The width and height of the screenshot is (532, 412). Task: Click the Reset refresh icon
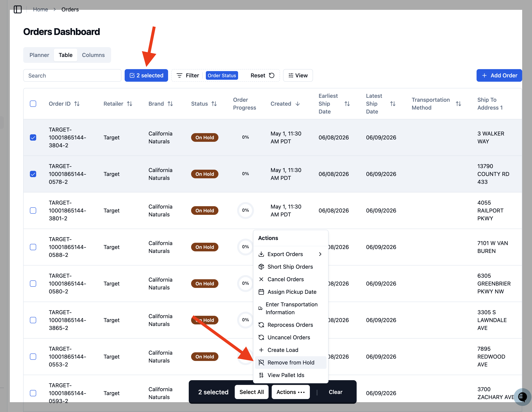[x=272, y=75]
